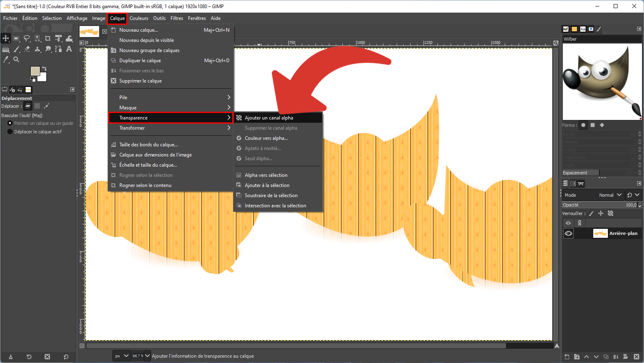Expand the Masque submenu
This screenshot has height=363, width=644.
point(170,108)
